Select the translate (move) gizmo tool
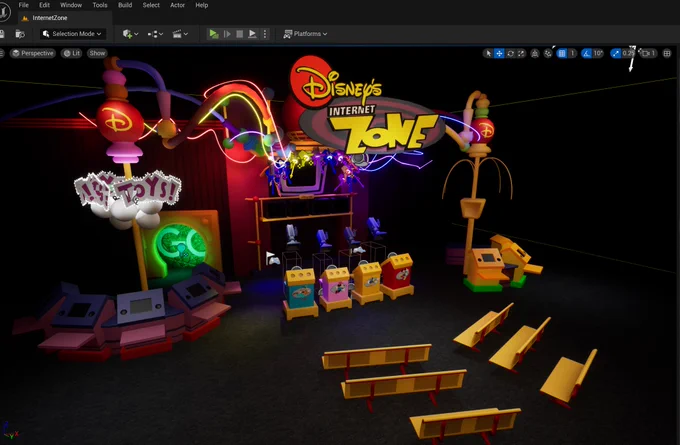This screenshot has height=445, width=680. (499, 53)
